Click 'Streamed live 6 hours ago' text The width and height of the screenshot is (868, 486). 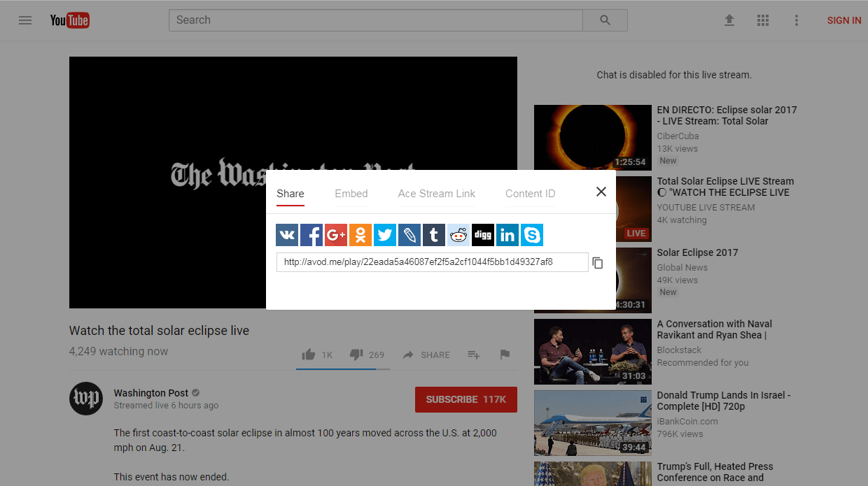point(166,405)
